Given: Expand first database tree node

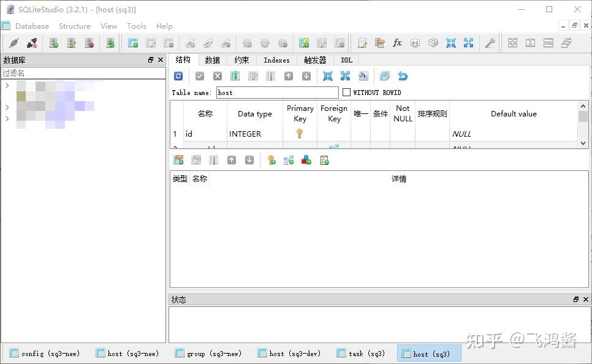Looking at the screenshot, I should coord(7,85).
